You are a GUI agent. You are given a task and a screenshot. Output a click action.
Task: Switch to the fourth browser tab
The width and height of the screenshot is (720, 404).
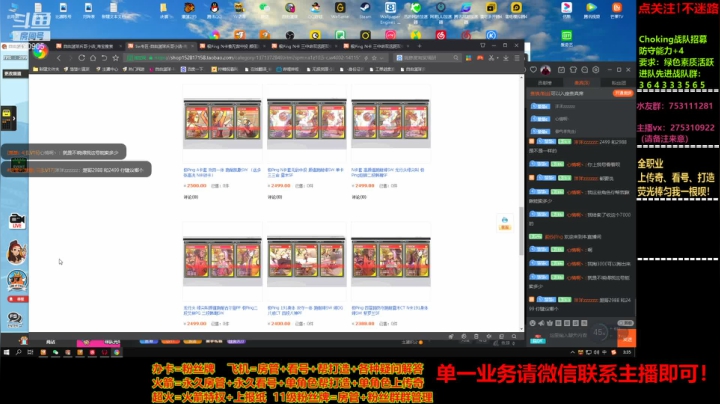[304, 46]
